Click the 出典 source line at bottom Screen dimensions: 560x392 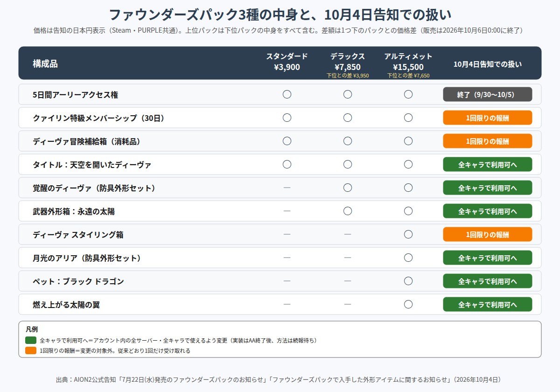pyautogui.click(x=280, y=379)
